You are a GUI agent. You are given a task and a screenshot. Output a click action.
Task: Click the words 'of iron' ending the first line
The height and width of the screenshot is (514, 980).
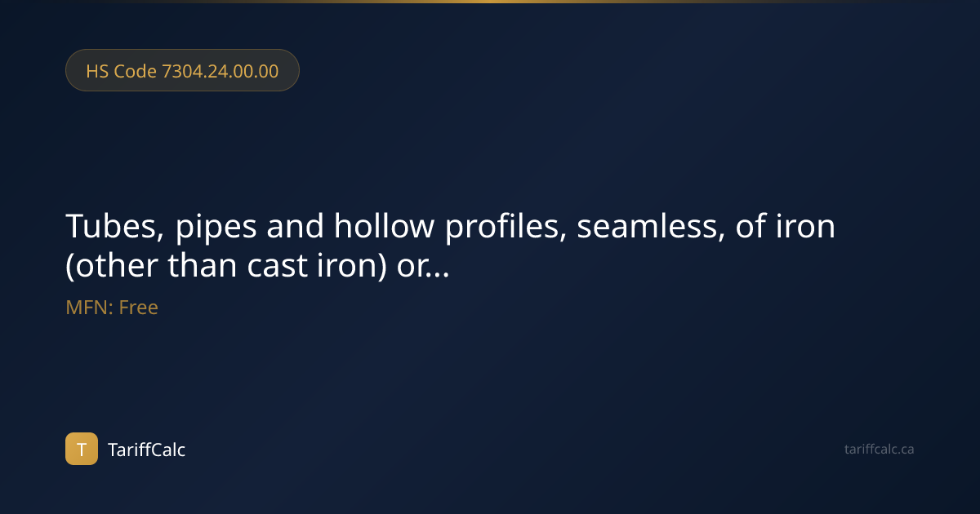pos(786,227)
